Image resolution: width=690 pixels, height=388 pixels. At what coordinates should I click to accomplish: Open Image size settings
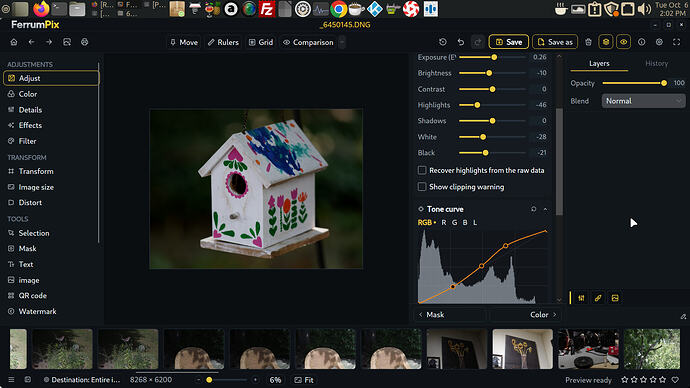tap(51, 187)
